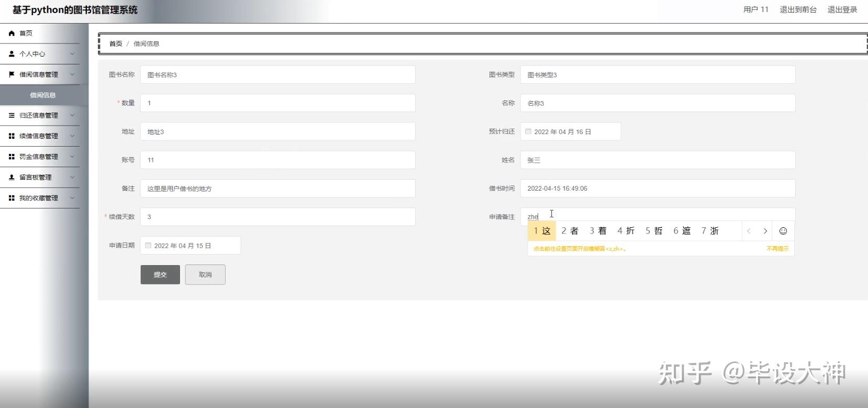This screenshot has height=408, width=868.
Task: Focus the 姓名 input field
Action: click(x=658, y=160)
